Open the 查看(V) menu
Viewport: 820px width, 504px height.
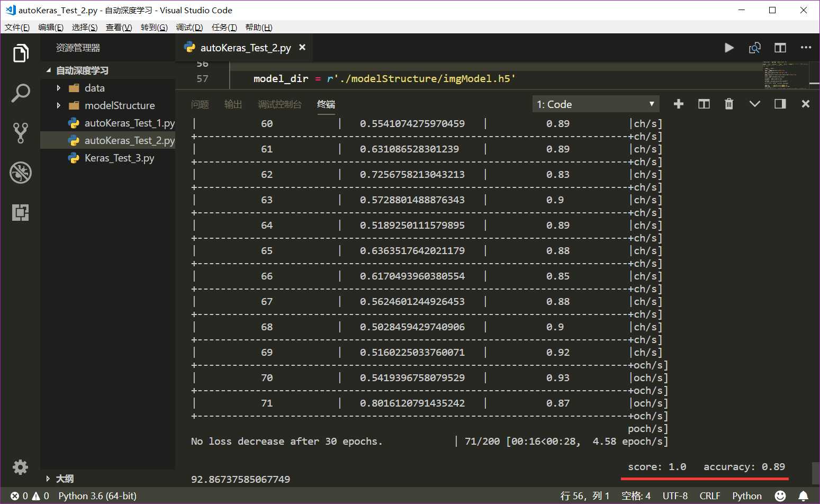pyautogui.click(x=119, y=28)
